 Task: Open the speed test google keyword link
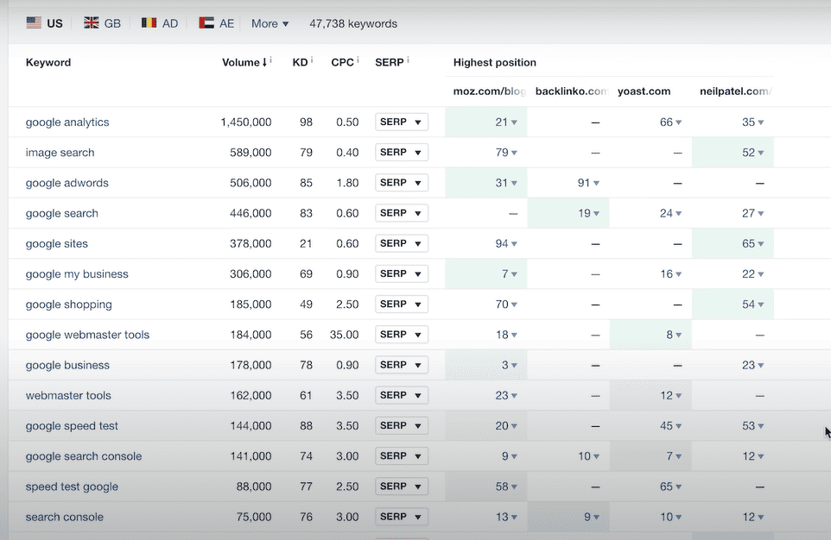(x=72, y=486)
